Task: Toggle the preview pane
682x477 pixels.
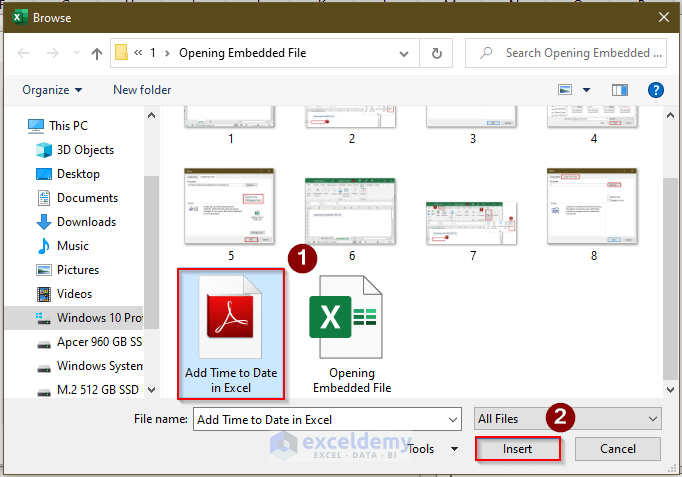Action: 620,90
